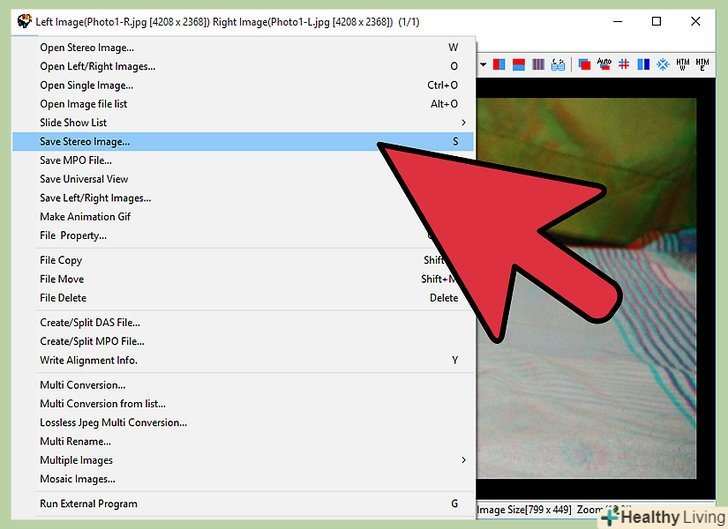Select Make Animation Gif
The height and width of the screenshot is (529, 728).
pyautogui.click(x=243, y=216)
